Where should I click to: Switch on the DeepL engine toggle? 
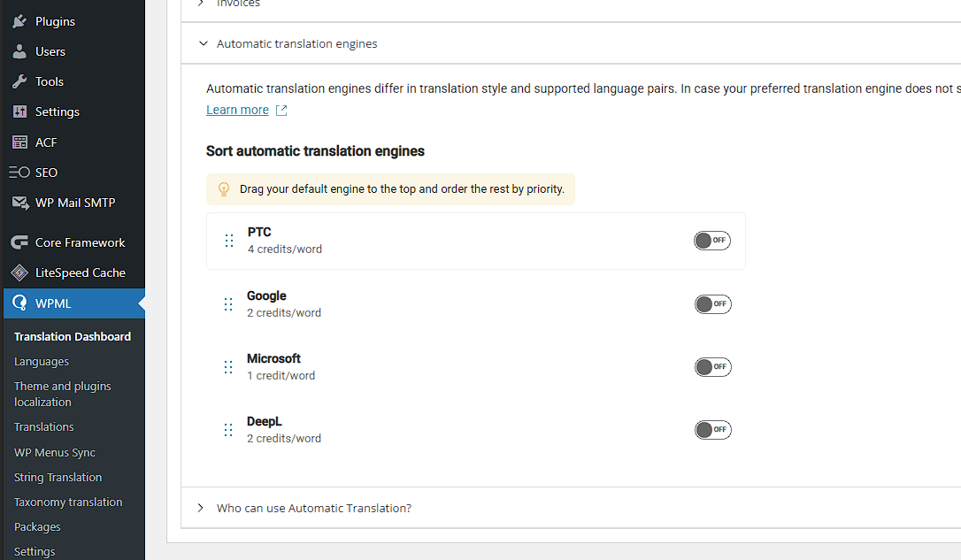pyautogui.click(x=712, y=430)
